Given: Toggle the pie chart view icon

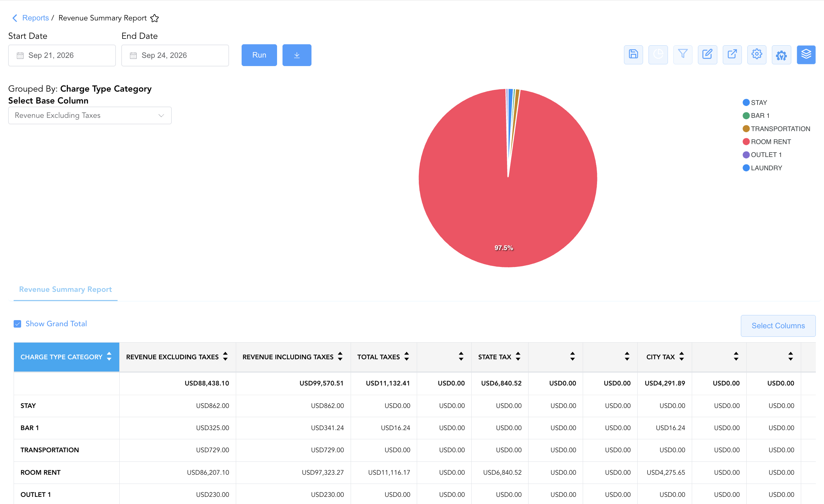Looking at the screenshot, I should (658, 54).
